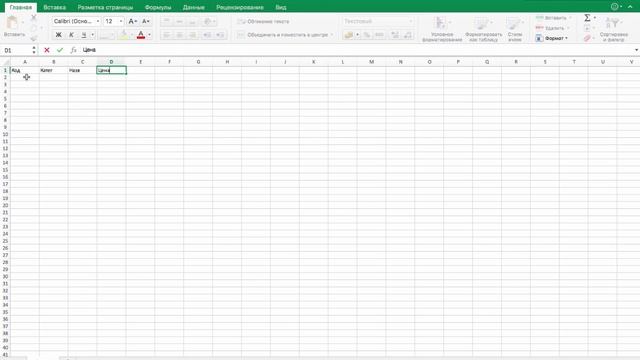Select cell C1 with Назв
The width and height of the screenshot is (640, 360).
(x=82, y=70)
